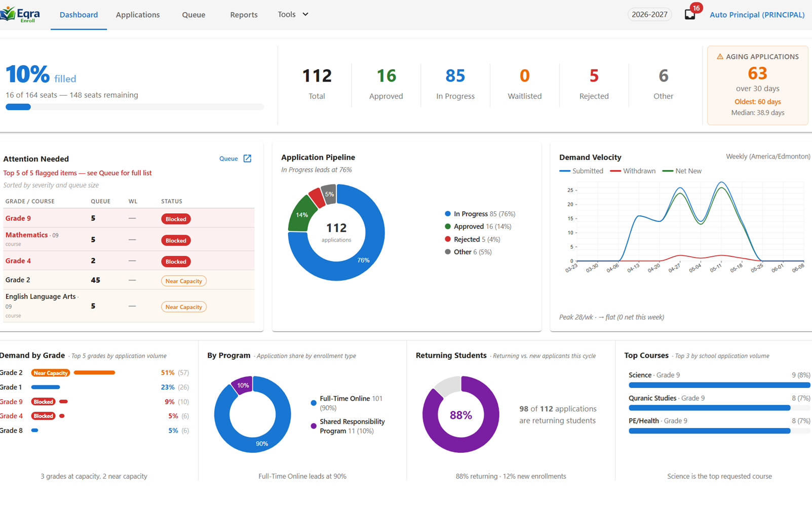Click the Grade 9 row in Attention Needed

point(129,218)
